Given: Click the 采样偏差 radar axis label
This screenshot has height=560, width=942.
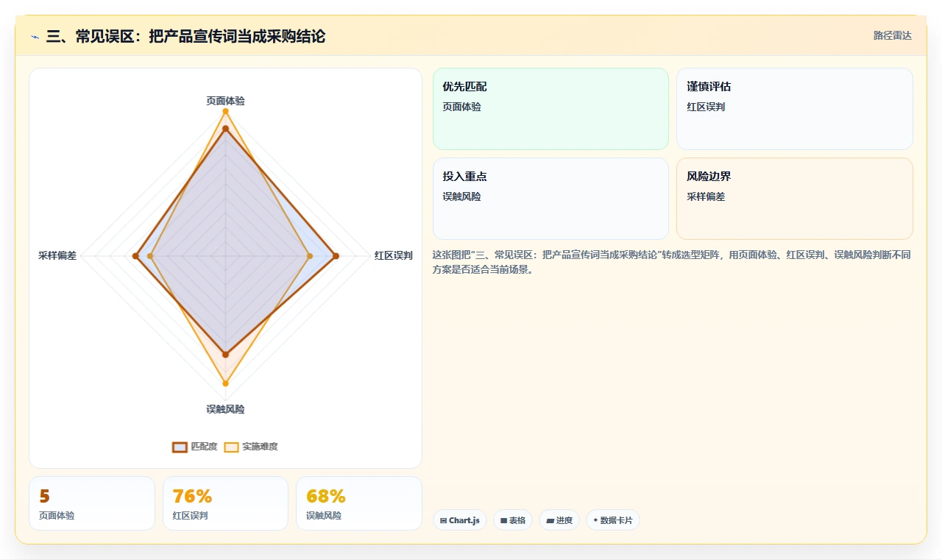Looking at the screenshot, I should (57, 256).
